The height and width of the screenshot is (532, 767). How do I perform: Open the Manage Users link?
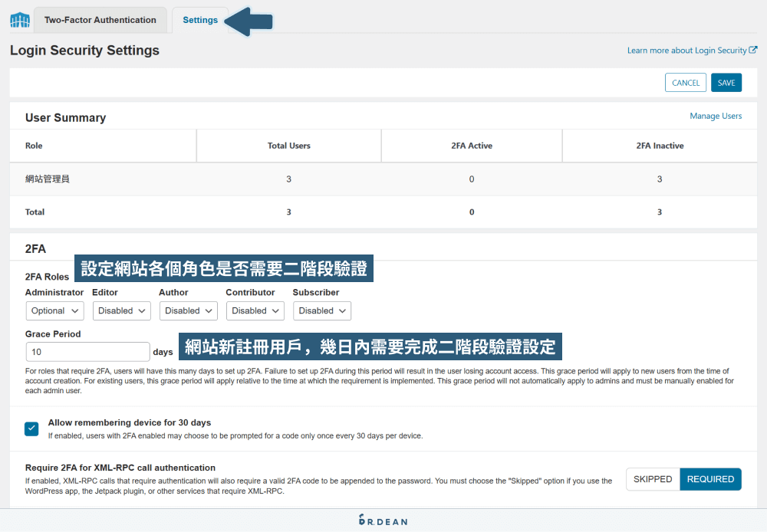[x=716, y=116]
